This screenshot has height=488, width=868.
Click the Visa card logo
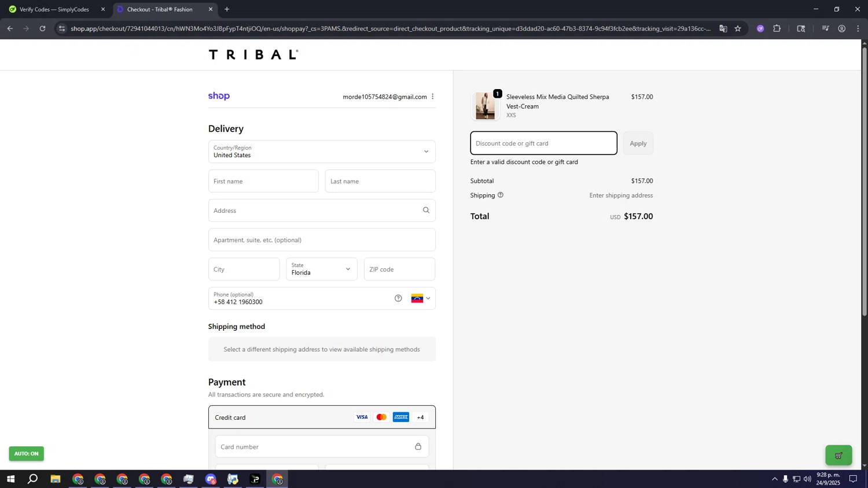[x=362, y=417]
